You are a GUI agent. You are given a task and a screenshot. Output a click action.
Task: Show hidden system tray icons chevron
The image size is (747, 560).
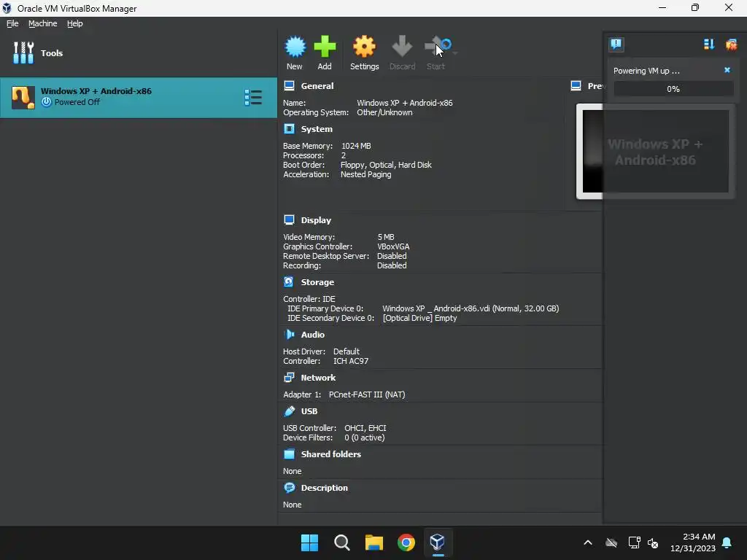[x=588, y=542]
